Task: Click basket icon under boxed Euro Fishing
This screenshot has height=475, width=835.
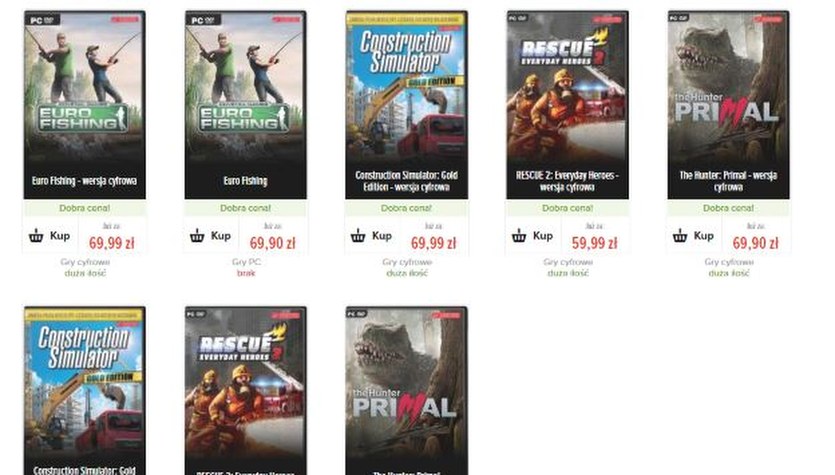Action: click(197, 235)
